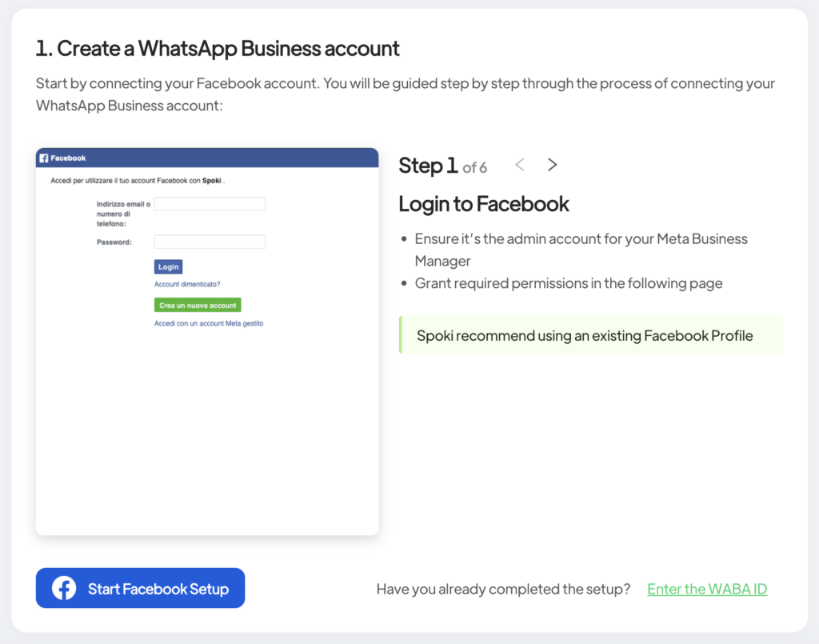Click the Have you already completed the setup text
The image size is (819, 644).
point(503,589)
